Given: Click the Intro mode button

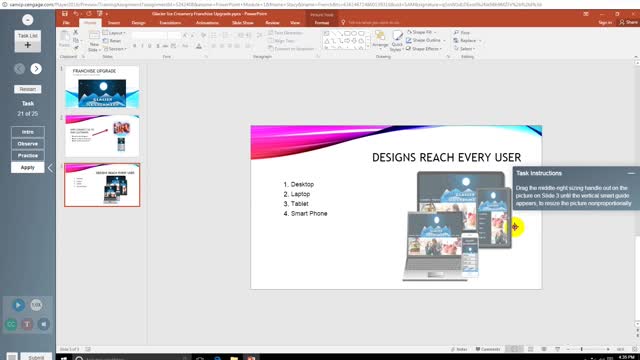Looking at the screenshot, I should 28,132.
